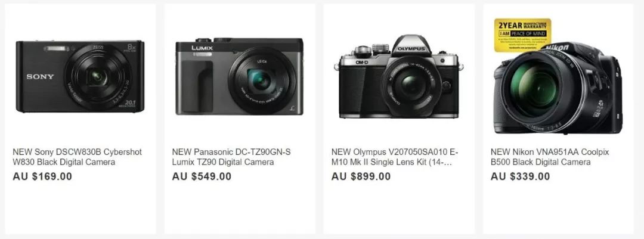
Task: Select the AU $169.00 price
Action: 42,176
